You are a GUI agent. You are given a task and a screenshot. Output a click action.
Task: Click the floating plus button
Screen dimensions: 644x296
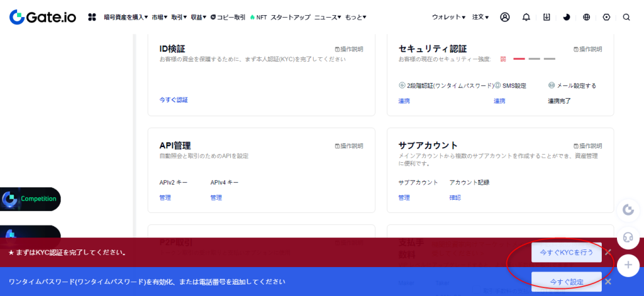627,265
